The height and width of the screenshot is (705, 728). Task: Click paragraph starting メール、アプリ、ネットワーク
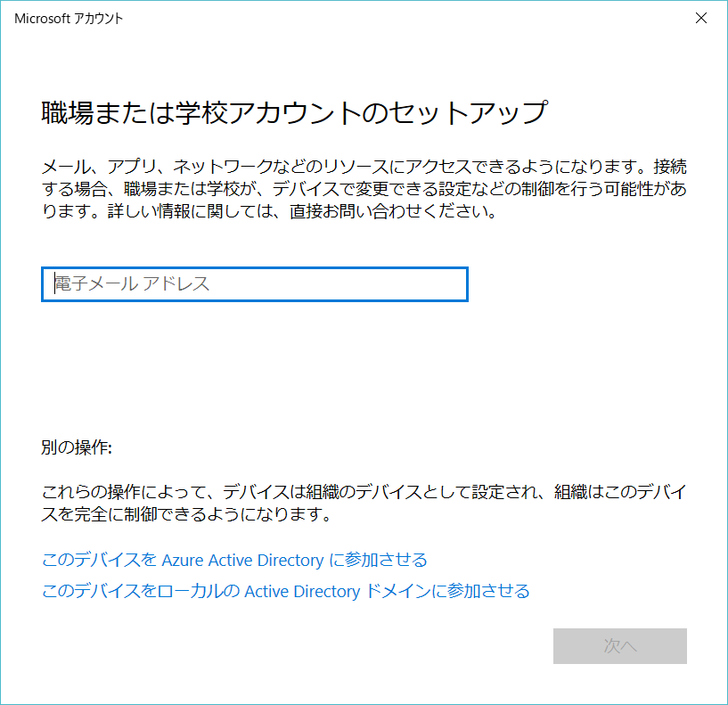(x=364, y=189)
